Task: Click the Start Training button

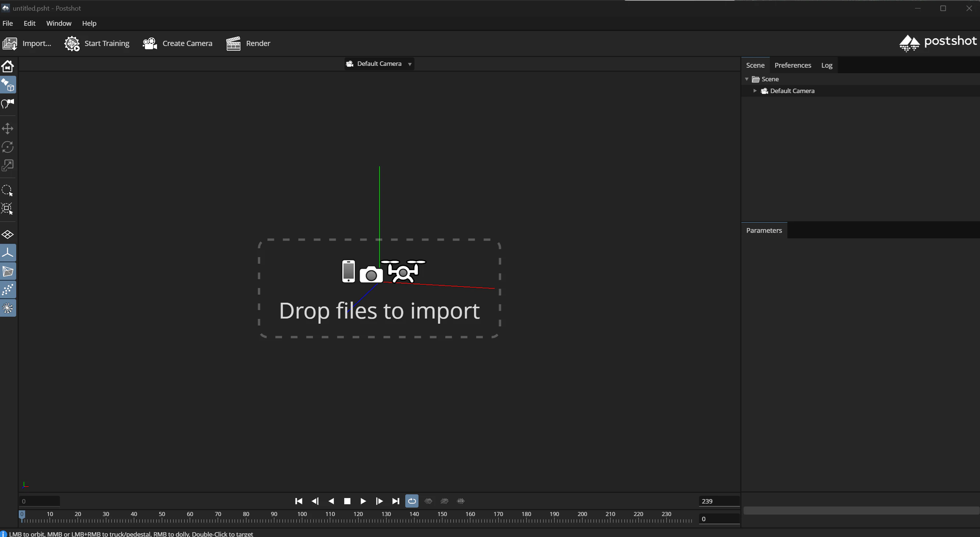Action: [97, 43]
